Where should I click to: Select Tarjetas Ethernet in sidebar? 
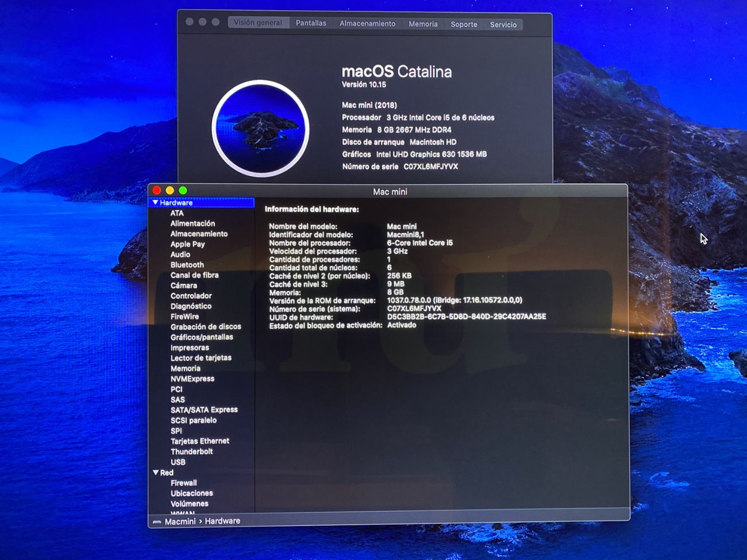[199, 441]
